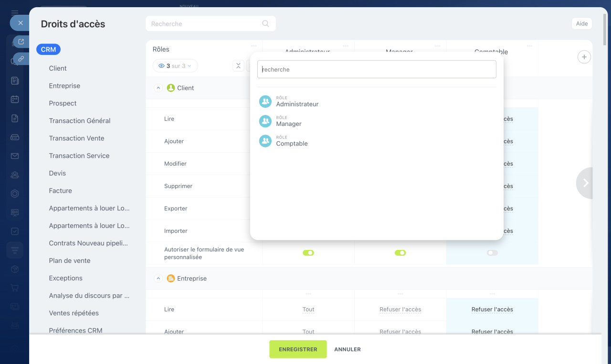Close the slider with X icon

point(20,23)
